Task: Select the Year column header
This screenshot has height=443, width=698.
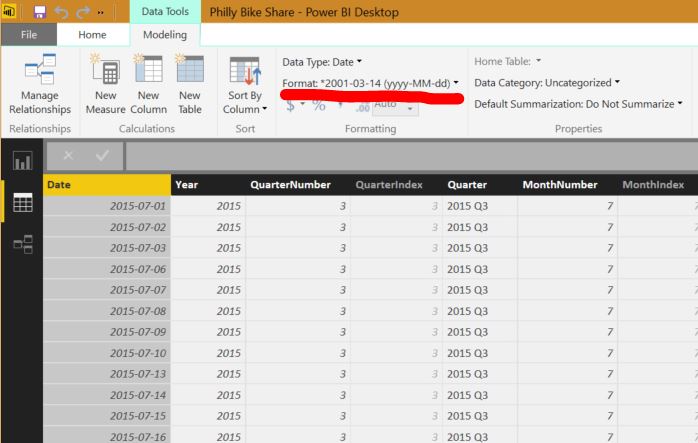Action: coord(208,185)
